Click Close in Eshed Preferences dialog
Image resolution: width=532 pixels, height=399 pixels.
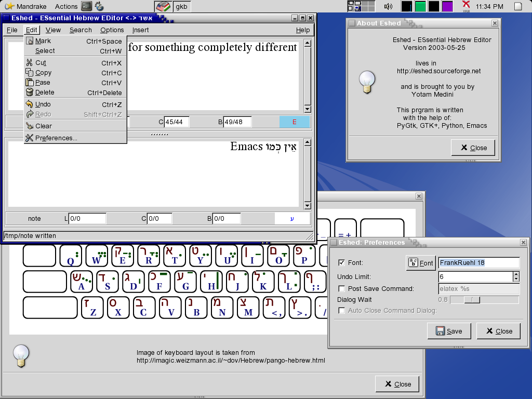pos(499,331)
